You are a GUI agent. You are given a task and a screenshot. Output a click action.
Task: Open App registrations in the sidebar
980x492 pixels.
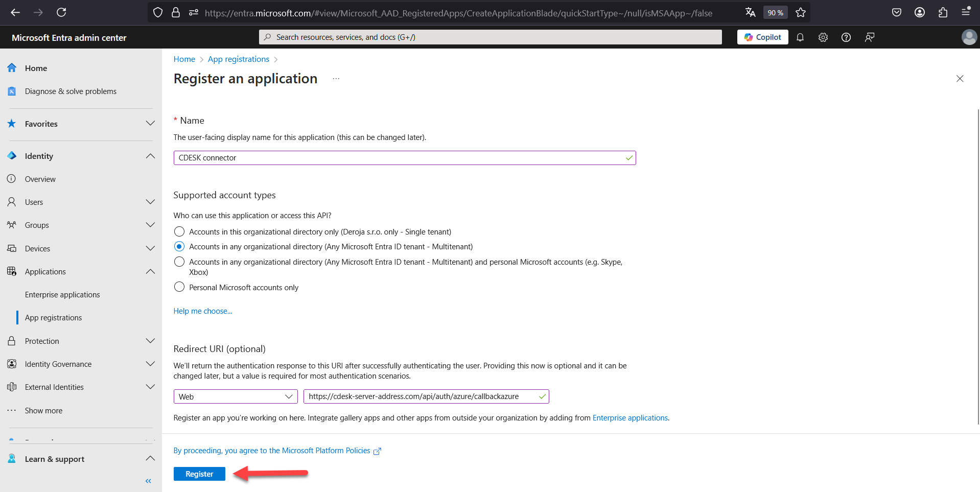53,318
